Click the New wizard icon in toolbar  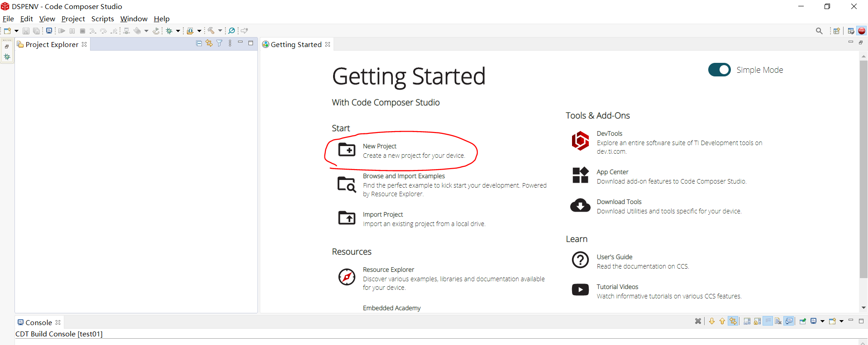(7, 31)
